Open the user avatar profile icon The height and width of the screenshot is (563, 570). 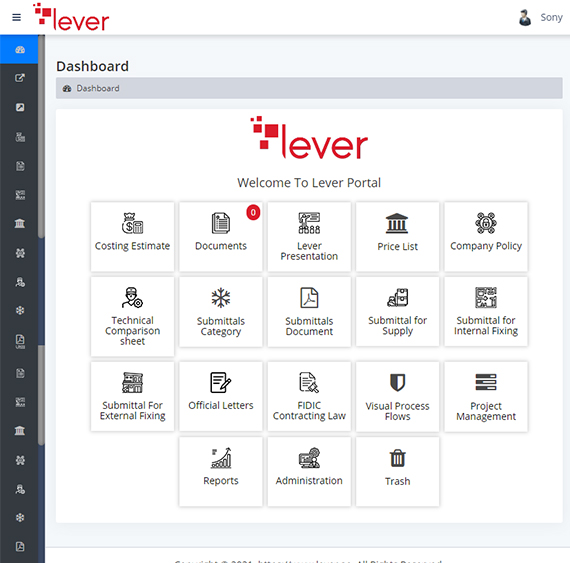click(x=525, y=17)
